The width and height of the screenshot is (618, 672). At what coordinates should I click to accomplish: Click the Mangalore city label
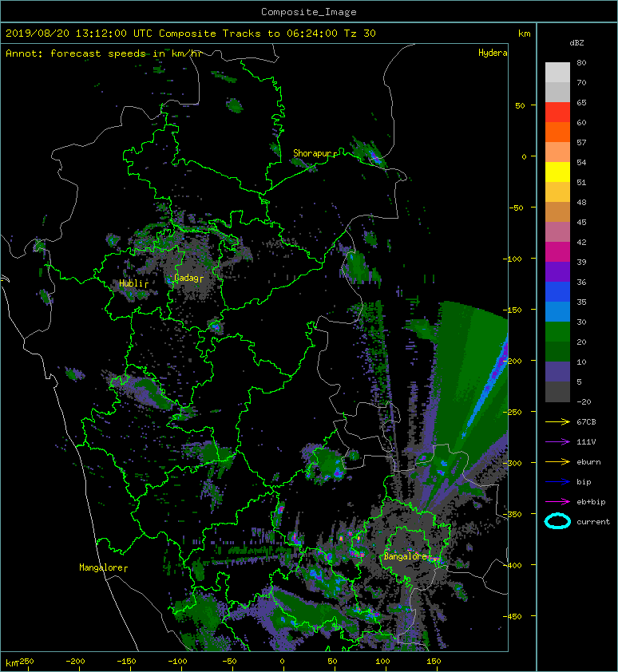click(x=101, y=567)
